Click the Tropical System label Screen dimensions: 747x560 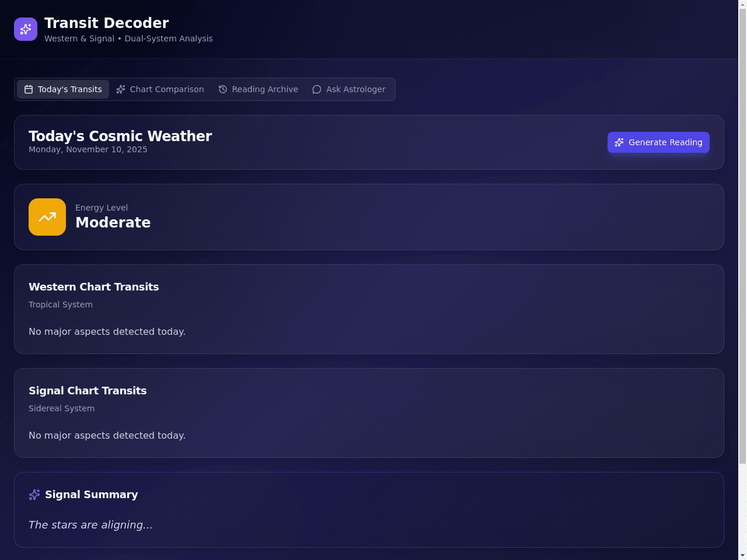[x=61, y=304]
